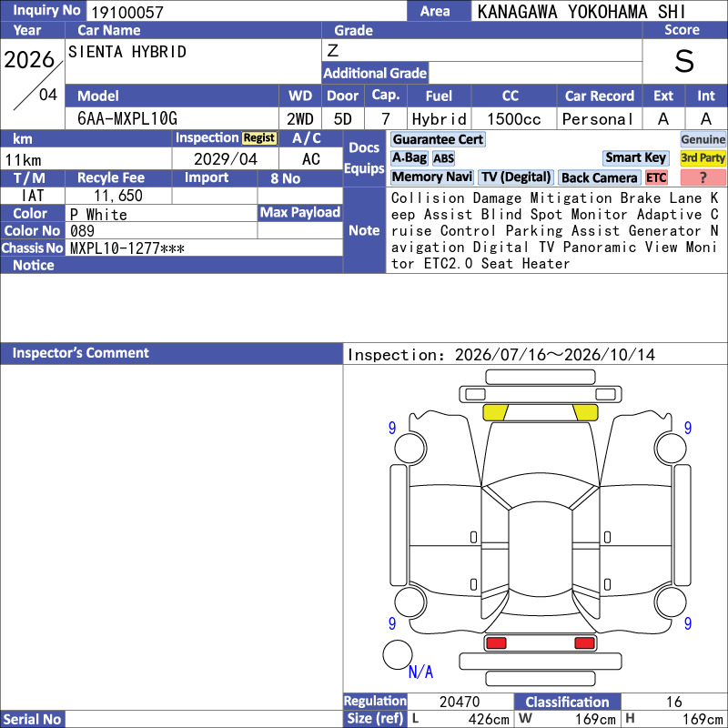Viewport: 728px width, 728px height.
Task: Click inquiry number 19100057
Action: point(127,12)
